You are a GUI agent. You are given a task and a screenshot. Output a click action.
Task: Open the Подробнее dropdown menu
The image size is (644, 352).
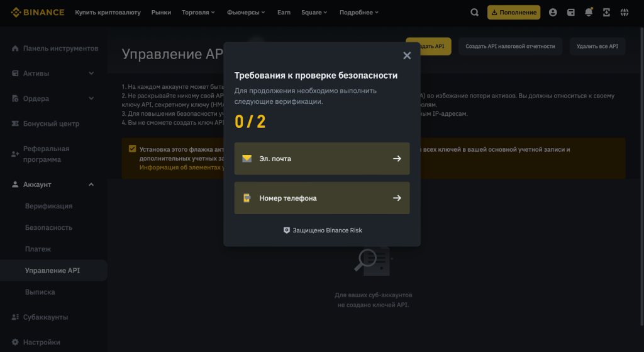pos(359,13)
